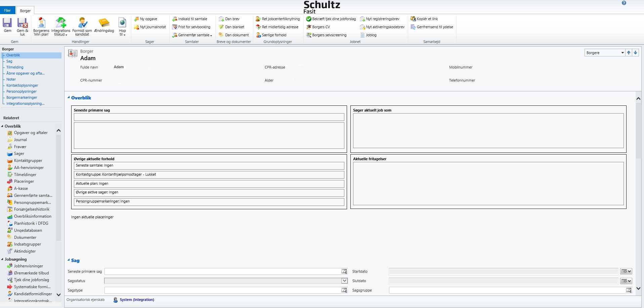Click Dan brev
644x308 pixels.
[x=229, y=19]
